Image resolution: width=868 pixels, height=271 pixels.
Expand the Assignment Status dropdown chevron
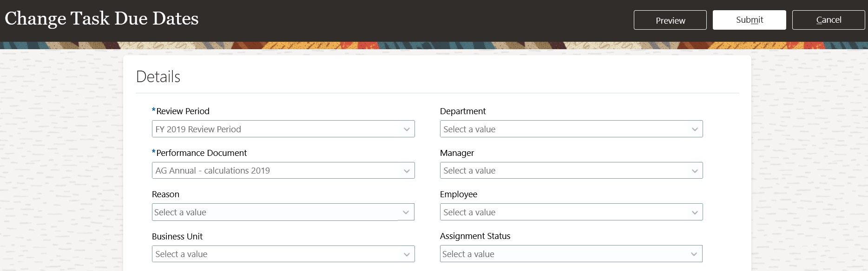(694, 254)
